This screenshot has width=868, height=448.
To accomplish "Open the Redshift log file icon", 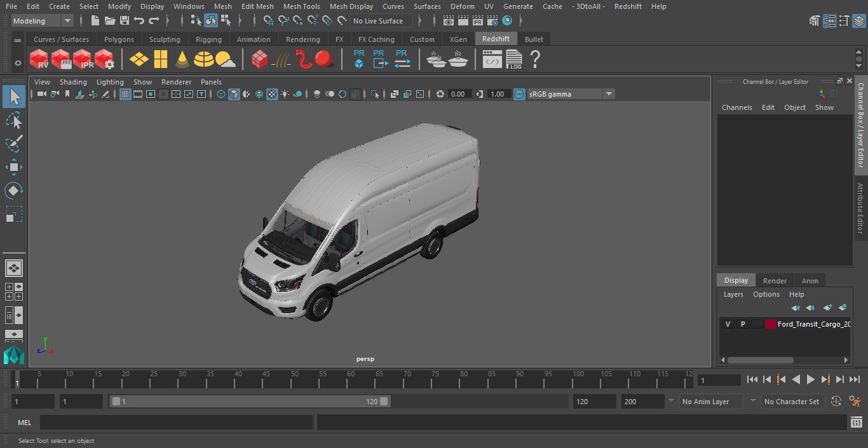I will (513, 60).
